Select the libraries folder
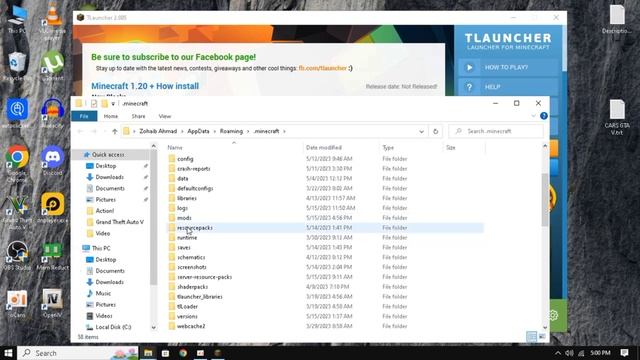This screenshot has height=360, width=640. pyautogui.click(x=187, y=198)
